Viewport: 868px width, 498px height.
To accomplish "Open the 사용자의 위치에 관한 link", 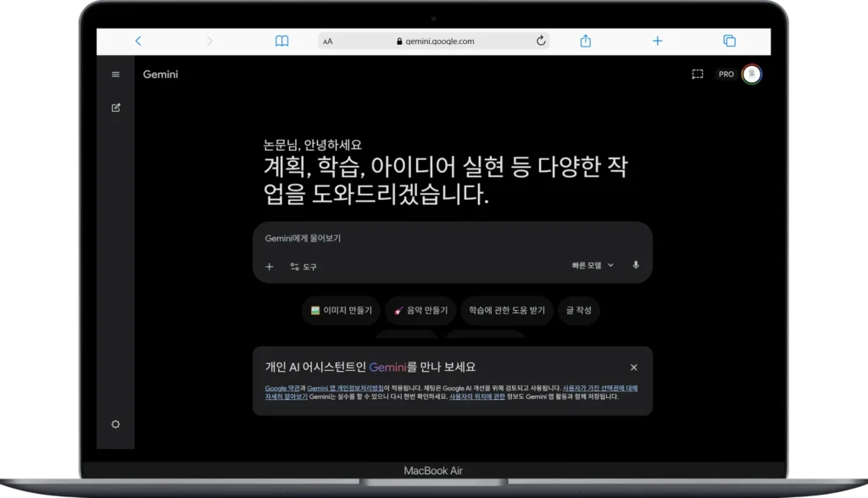I will coord(477,396).
